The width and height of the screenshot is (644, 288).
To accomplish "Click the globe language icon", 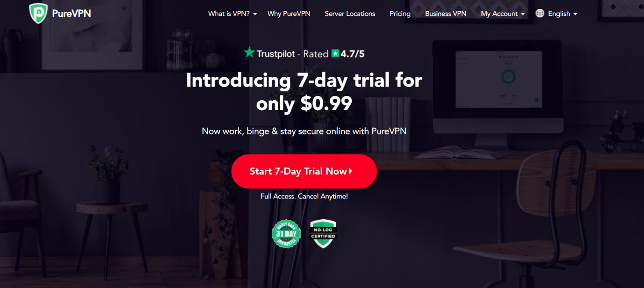I will click(x=540, y=14).
